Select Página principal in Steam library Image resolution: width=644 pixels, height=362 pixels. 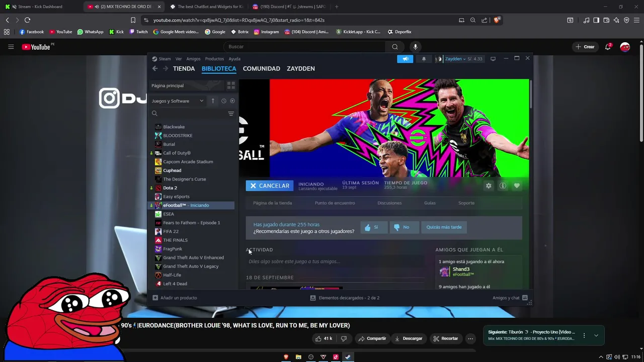point(186,85)
